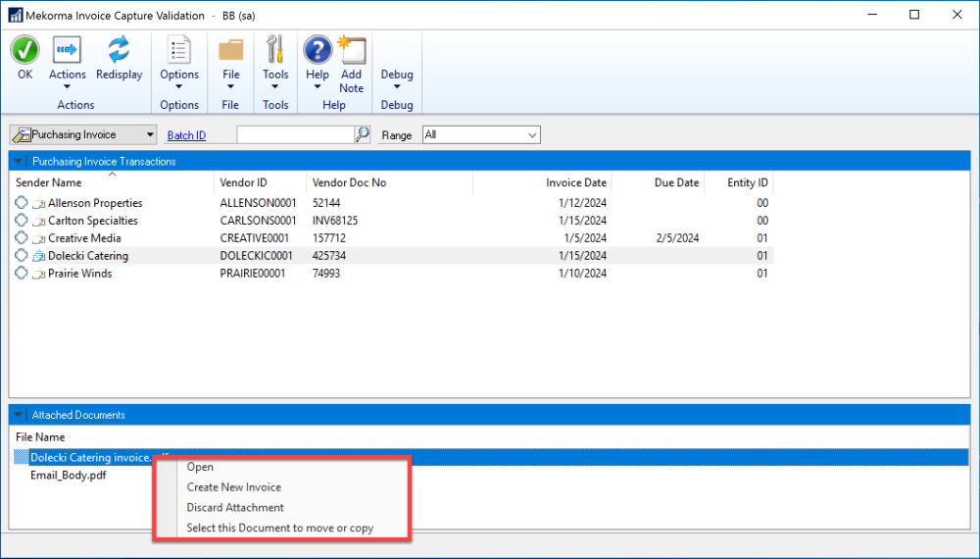Click vendor doc number INV68125

tap(335, 221)
